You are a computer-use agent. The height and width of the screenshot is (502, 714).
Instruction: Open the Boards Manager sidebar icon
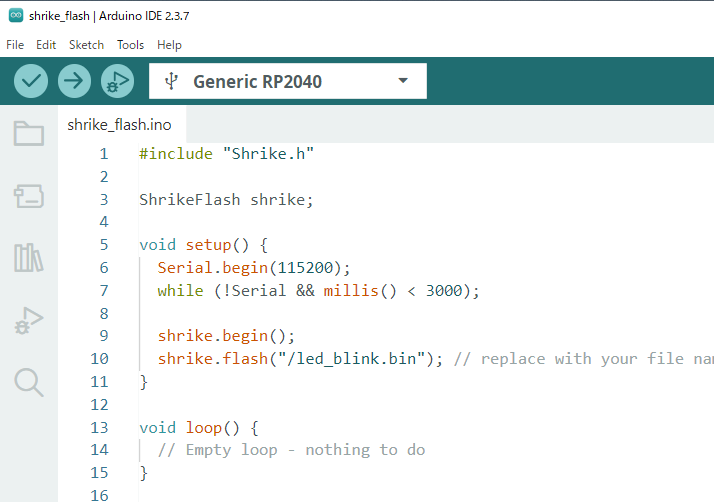tap(29, 196)
